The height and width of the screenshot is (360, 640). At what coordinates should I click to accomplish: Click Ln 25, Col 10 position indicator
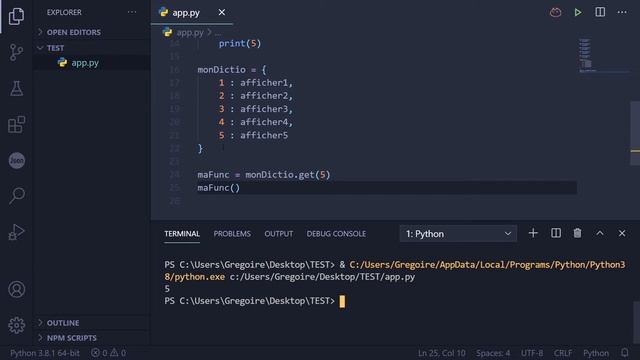441,353
